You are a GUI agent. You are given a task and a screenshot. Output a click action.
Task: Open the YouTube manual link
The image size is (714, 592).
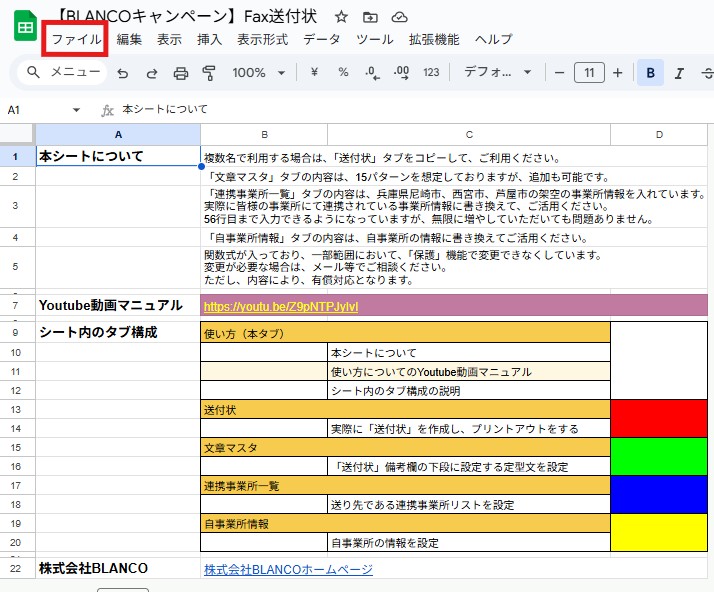pos(281,306)
